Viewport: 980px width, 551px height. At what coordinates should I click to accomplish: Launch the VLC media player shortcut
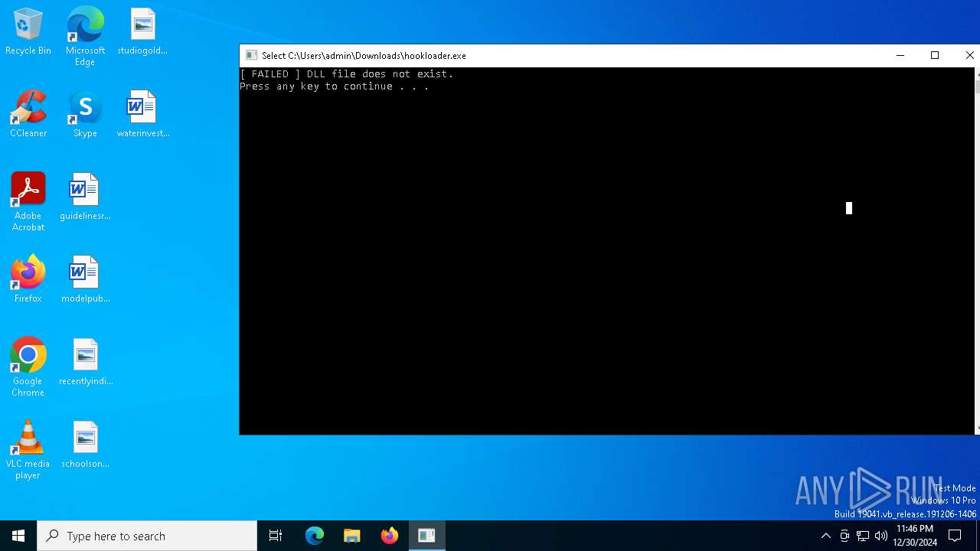point(28,450)
